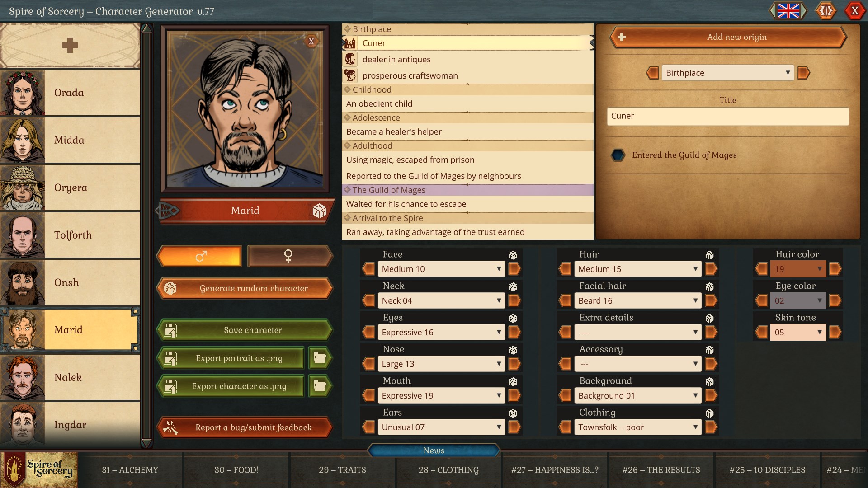Select the male gender toggle

pyautogui.click(x=199, y=256)
